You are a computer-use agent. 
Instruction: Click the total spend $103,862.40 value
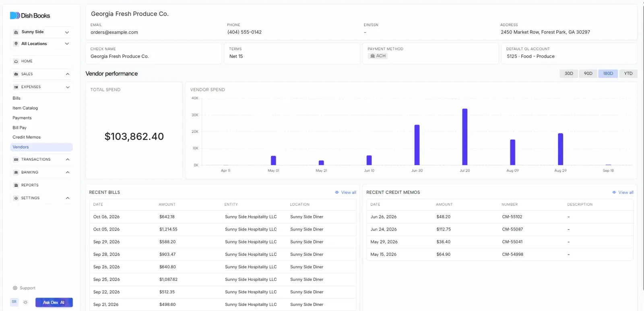click(134, 137)
